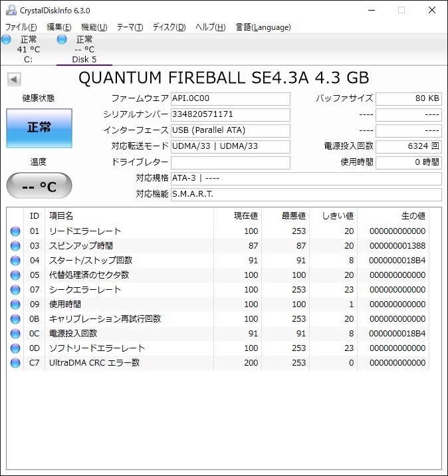The image size is (448, 476).
Task: Open the 機能(U) menu
Action: point(94,27)
